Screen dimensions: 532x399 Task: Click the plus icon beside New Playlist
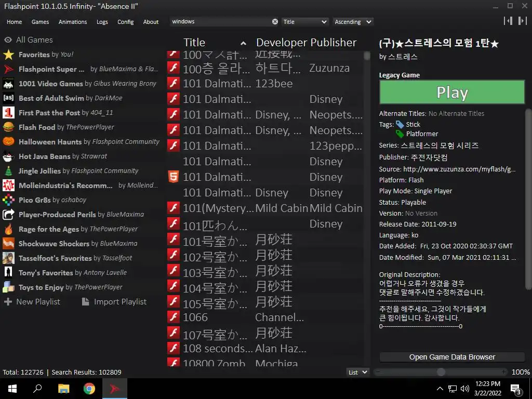click(x=8, y=302)
